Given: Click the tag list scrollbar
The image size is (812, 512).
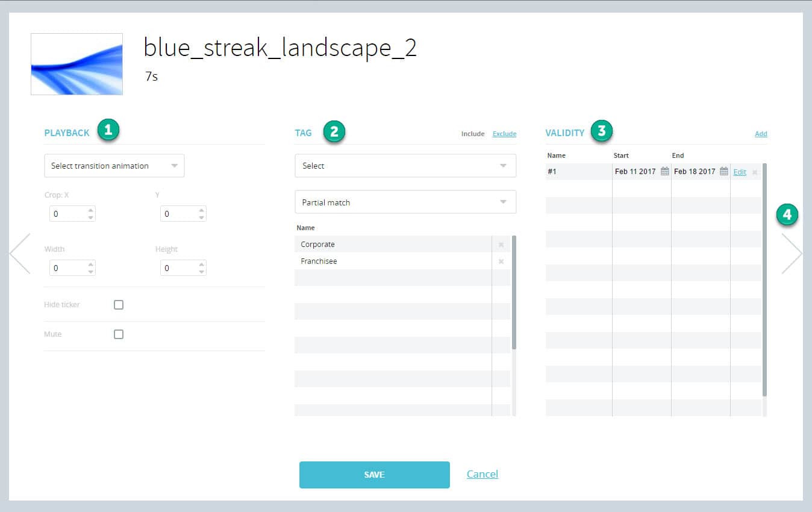Looking at the screenshot, I should (514, 293).
